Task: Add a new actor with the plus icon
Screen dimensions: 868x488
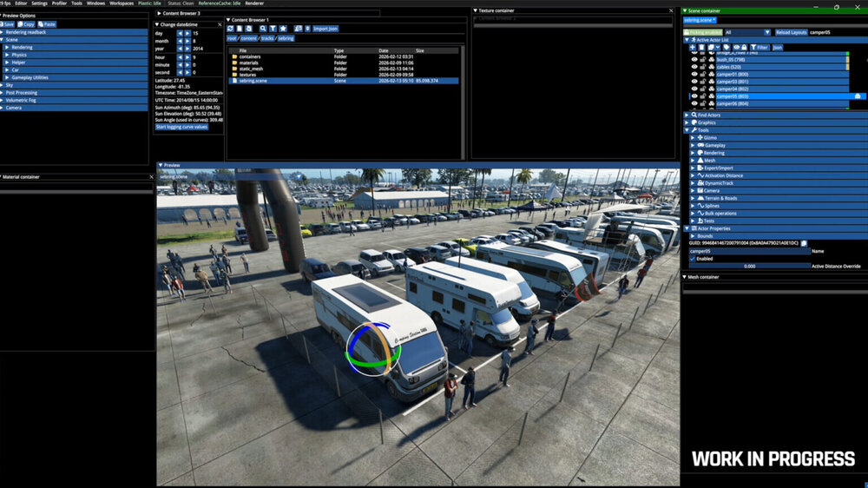Action: tap(693, 47)
